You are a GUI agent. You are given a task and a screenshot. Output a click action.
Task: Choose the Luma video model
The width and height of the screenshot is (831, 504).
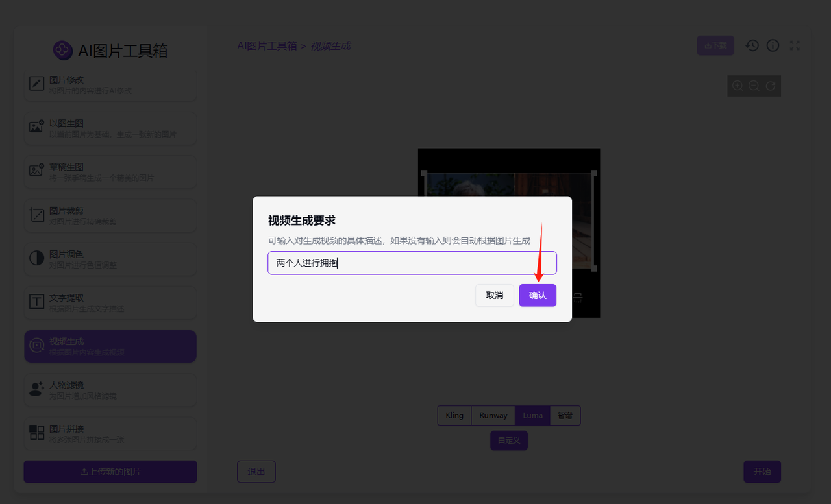[x=533, y=416]
